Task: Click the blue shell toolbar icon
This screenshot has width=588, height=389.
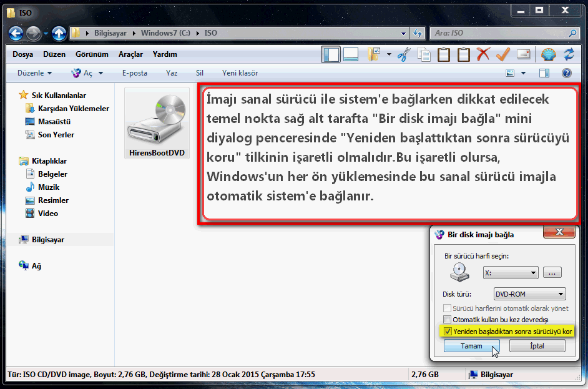Action: tap(548, 54)
